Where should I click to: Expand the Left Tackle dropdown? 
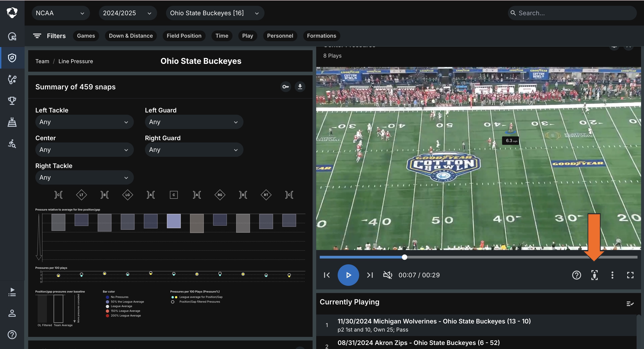pos(85,122)
